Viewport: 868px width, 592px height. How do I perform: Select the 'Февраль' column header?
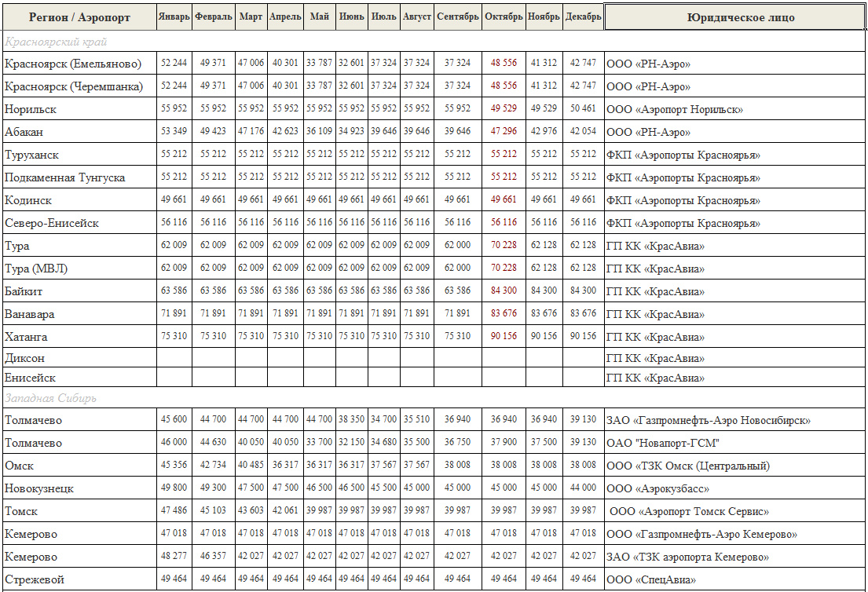213,16
